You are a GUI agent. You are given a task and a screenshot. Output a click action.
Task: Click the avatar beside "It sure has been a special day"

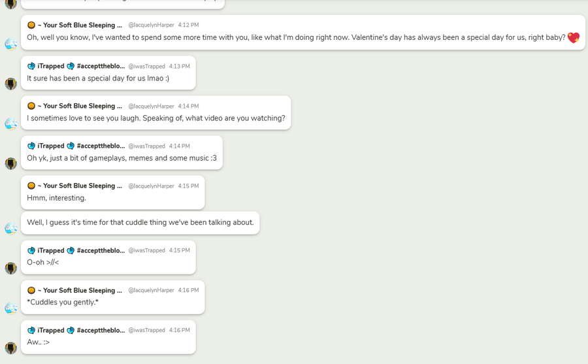(11, 84)
